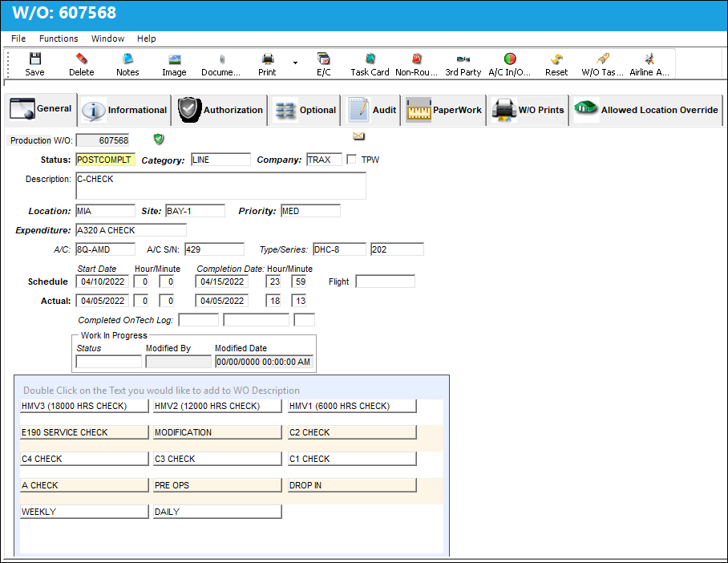Select the DROP IN description text

352,485
